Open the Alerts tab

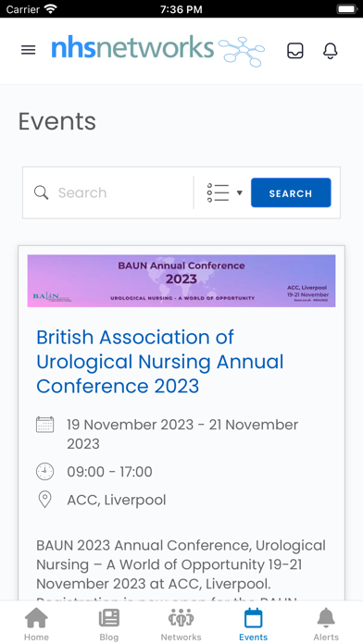tap(326, 624)
